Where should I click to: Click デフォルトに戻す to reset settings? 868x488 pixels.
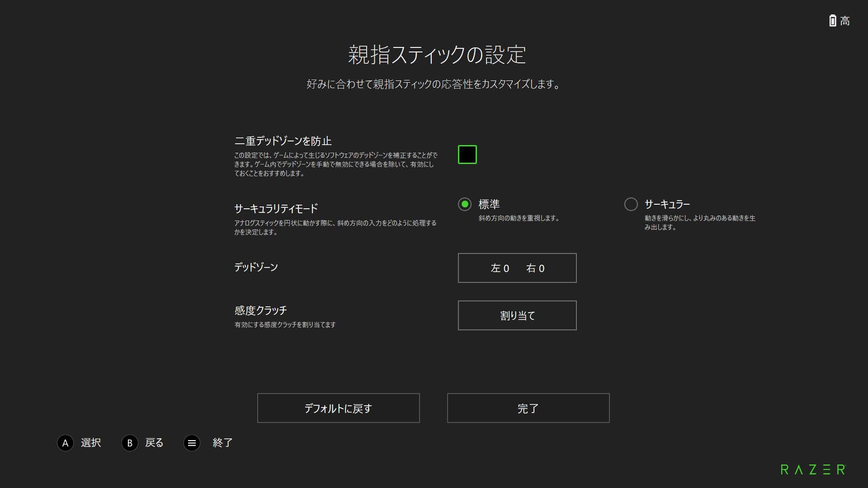(339, 408)
